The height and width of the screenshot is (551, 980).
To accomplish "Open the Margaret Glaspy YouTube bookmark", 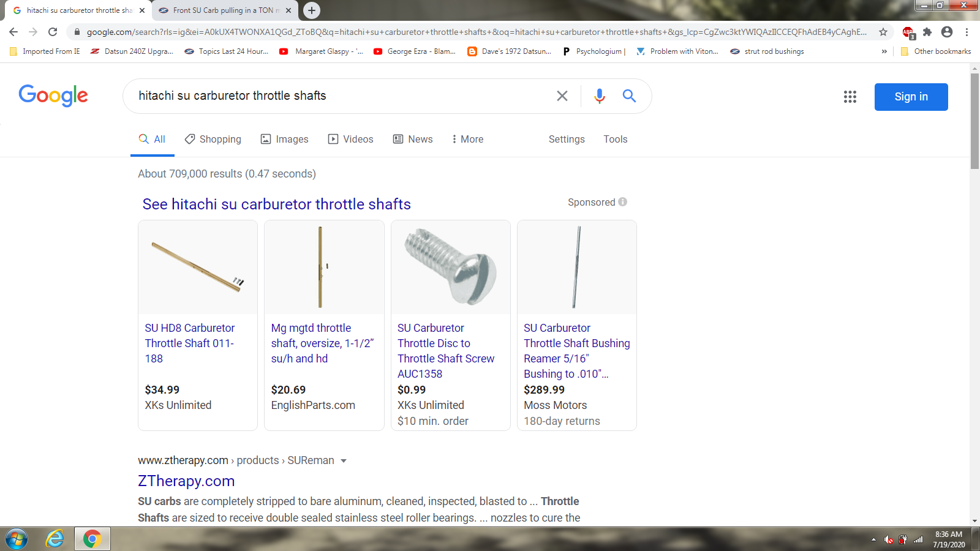I will [321, 51].
